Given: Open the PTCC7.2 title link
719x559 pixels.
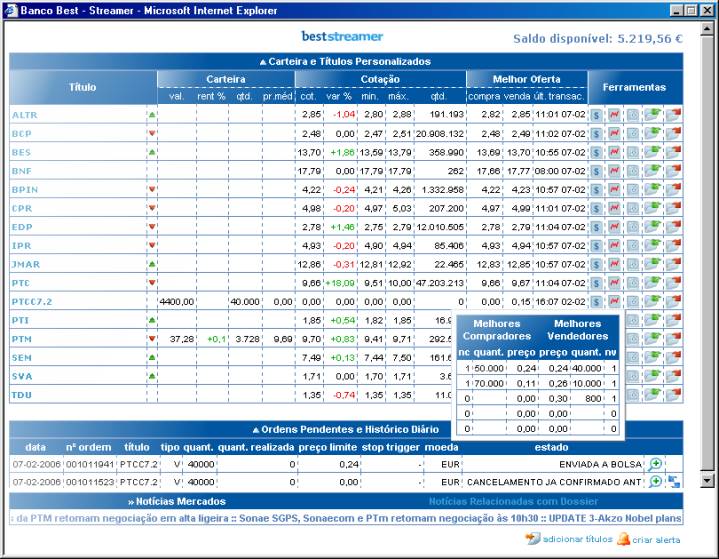Looking at the screenshot, I should (32, 302).
